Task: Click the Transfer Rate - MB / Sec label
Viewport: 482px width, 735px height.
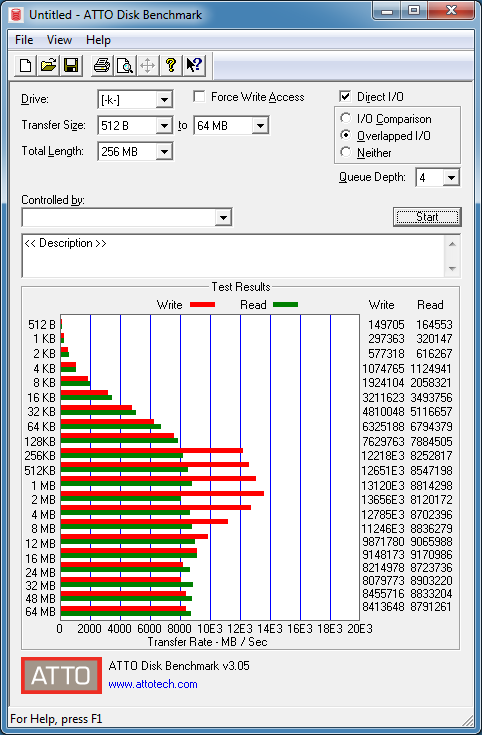Action: tap(208, 642)
